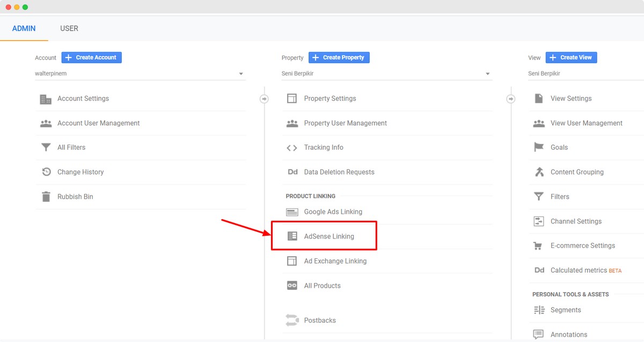644x342 pixels.
Task: Open Goals in view column
Action: [x=559, y=148]
